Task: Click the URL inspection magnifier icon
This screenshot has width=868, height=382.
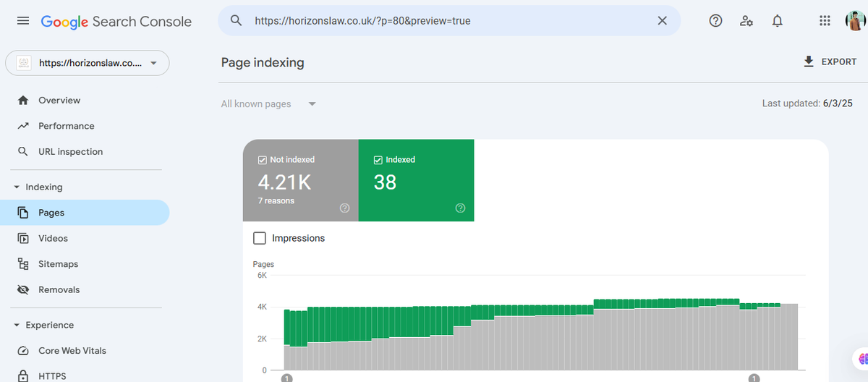Action: tap(23, 152)
